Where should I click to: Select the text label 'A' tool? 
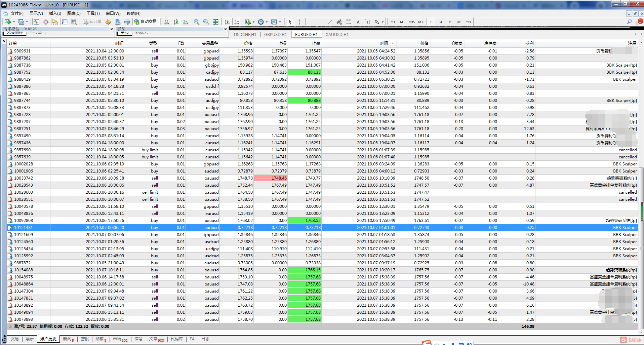(x=358, y=22)
